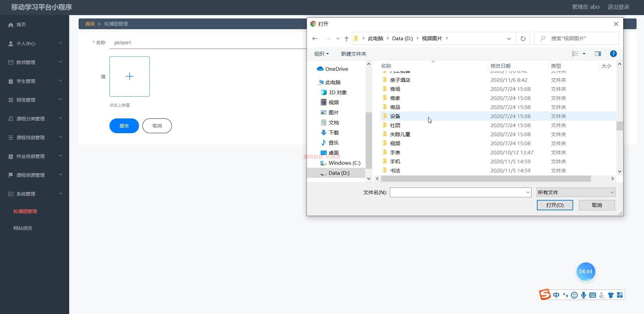This screenshot has width=644, height=314.
Task: Click 新建文件夹 in dialog toolbar
Action: (354, 54)
